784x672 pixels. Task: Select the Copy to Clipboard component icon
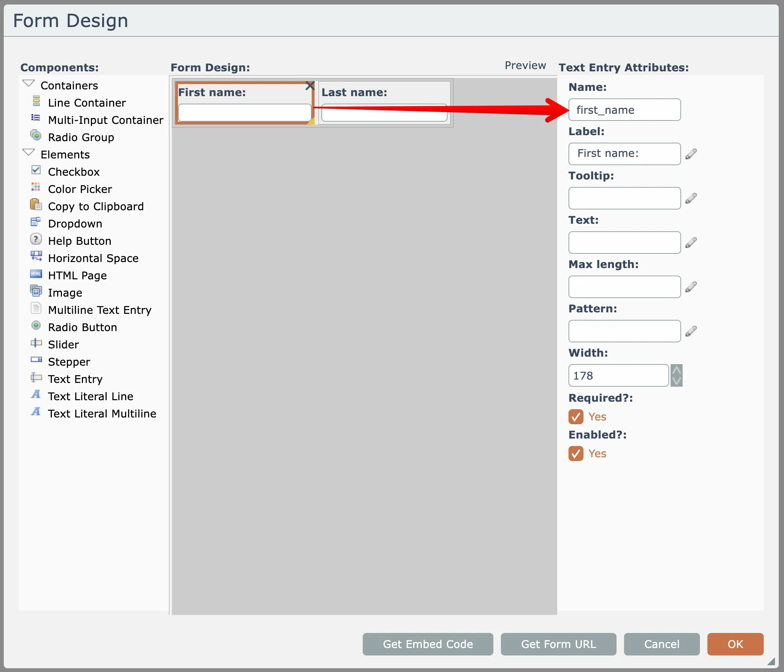pos(36,204)
